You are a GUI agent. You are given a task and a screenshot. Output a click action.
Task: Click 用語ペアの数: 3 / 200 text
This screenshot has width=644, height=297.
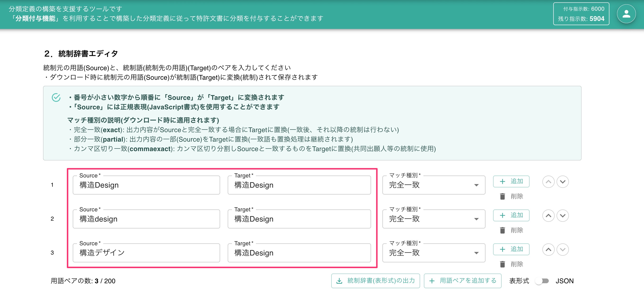(83, 281)
